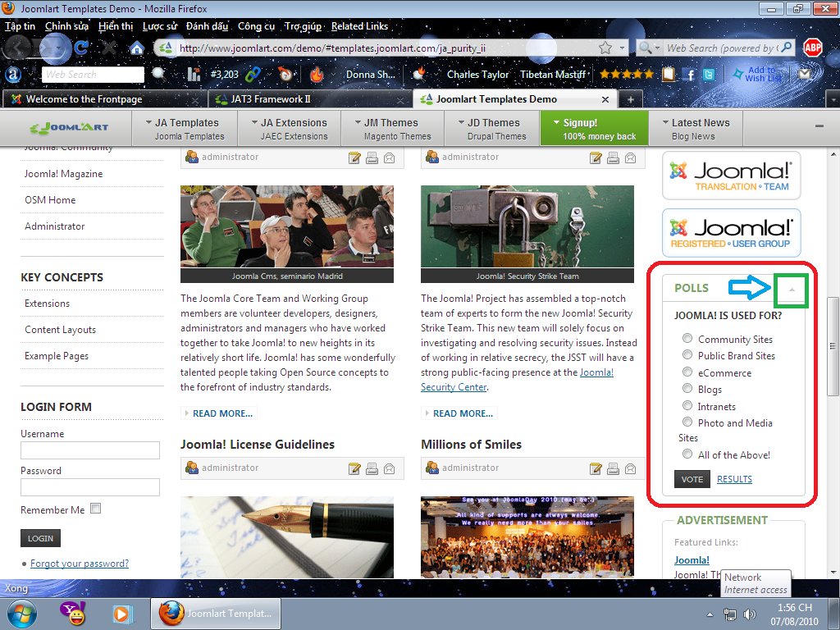Click the Password input field

point(90,487)
